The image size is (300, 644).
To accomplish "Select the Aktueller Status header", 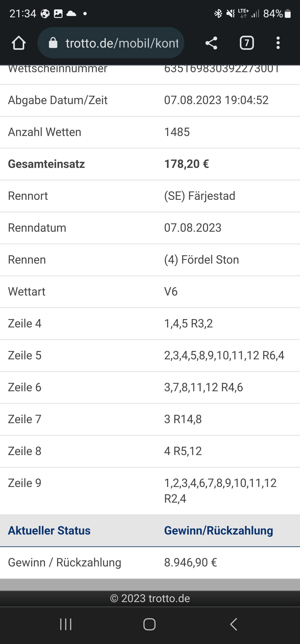I will tap(49, 530).
